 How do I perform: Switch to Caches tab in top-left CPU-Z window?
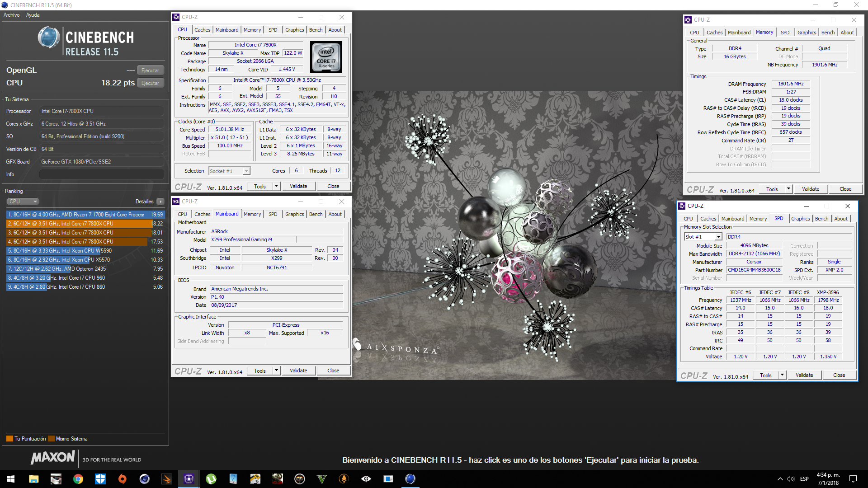tap(202, 30)
